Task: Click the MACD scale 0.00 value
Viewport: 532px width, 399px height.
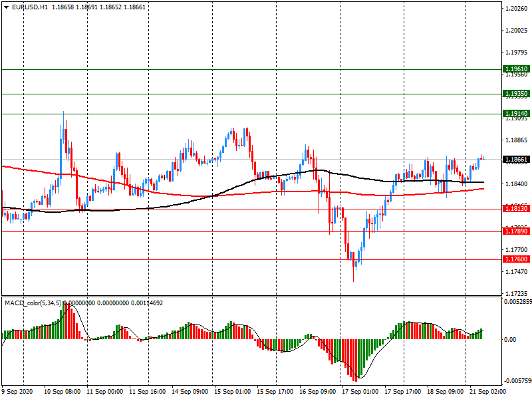Action: (510, 340)
